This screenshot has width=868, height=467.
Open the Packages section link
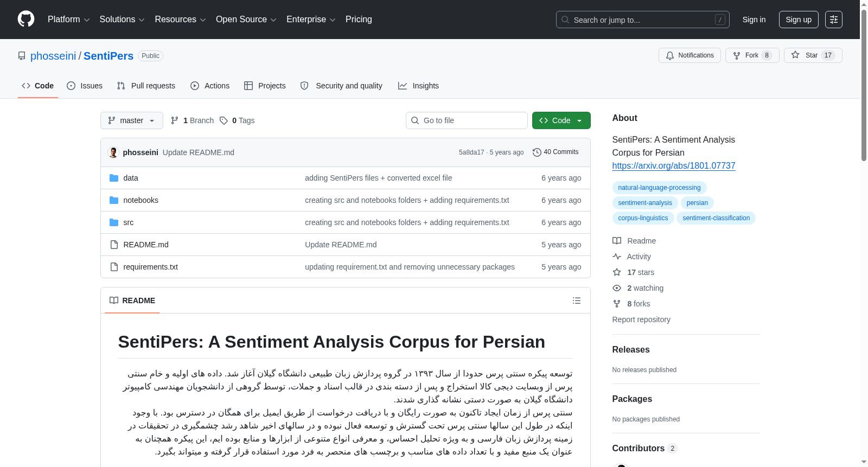[632, 399]
